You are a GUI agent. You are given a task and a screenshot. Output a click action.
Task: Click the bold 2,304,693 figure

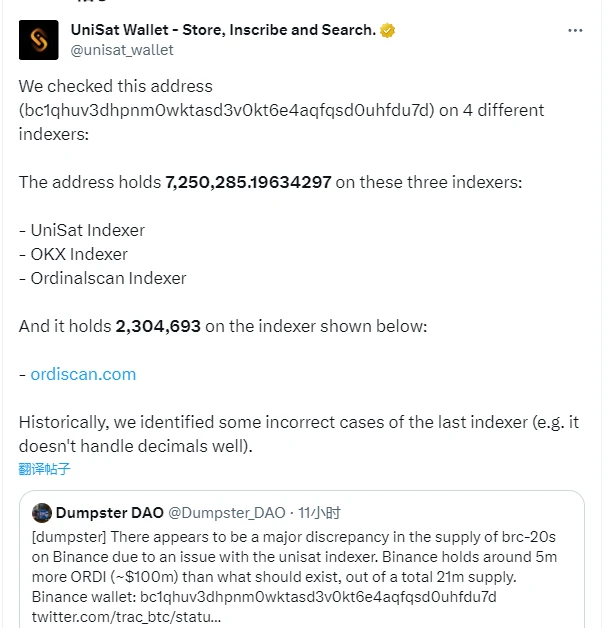pos(158,326)
